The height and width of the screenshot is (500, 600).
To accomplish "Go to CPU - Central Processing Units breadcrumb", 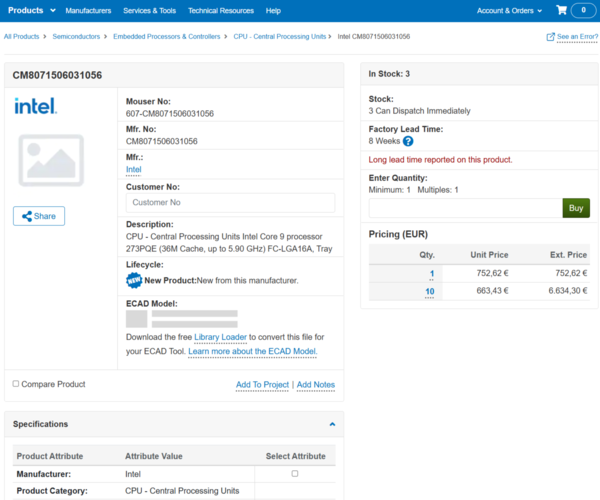I will 280,36.
